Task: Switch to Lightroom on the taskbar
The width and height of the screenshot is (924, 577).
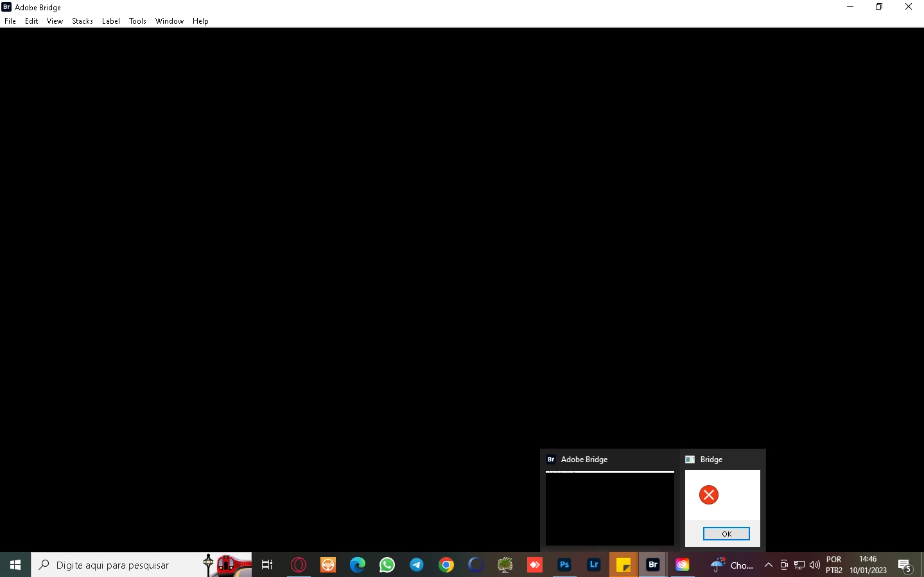Action: [x=594, y=565]
